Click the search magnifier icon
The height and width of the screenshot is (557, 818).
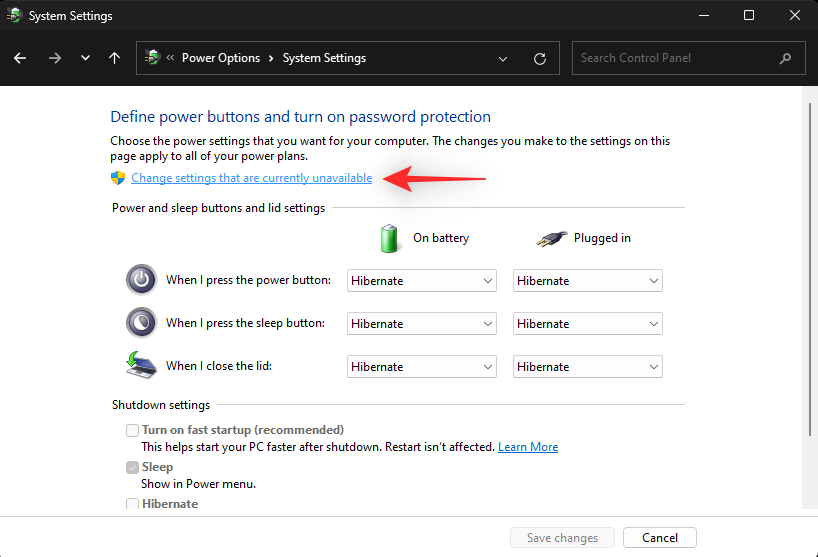[785, 58]
